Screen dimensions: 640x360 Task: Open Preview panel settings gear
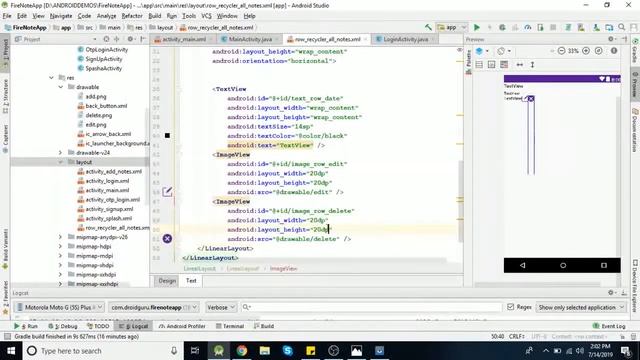click(611, 39)
